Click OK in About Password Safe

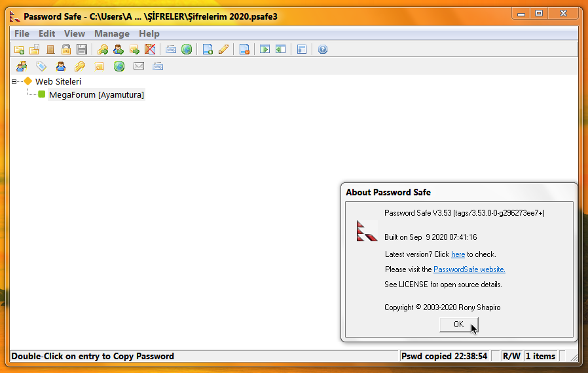458,324
